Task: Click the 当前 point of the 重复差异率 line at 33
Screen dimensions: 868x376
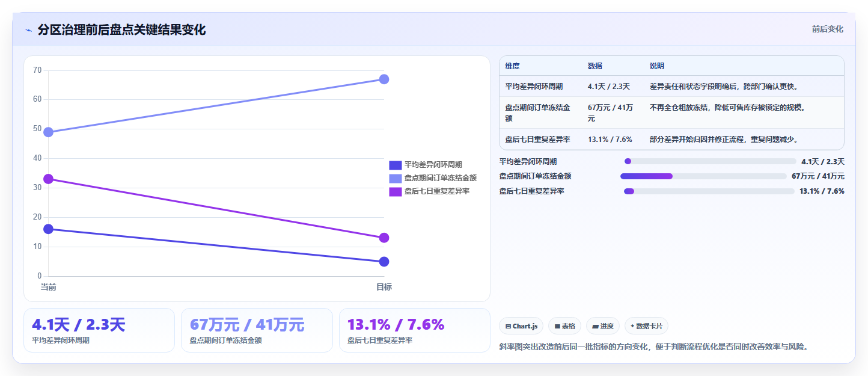Action: (x=48, y=179)
